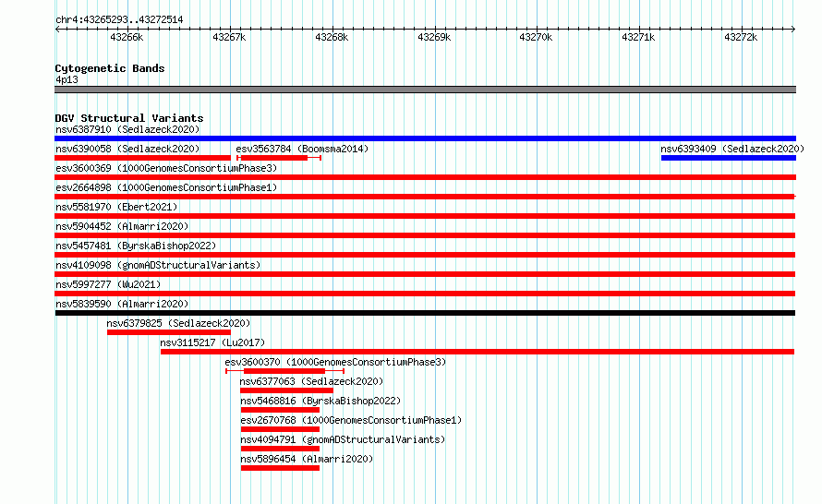This screenshot has width=822, height=504.
Task: Click the Cytogenetic Bands track title
Action: 110,68
